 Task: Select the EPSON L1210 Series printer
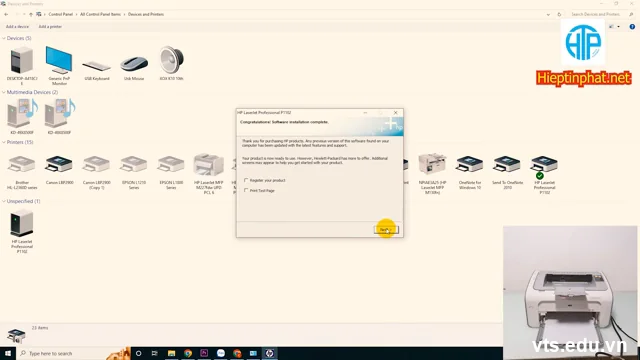[x=134, y=164]
